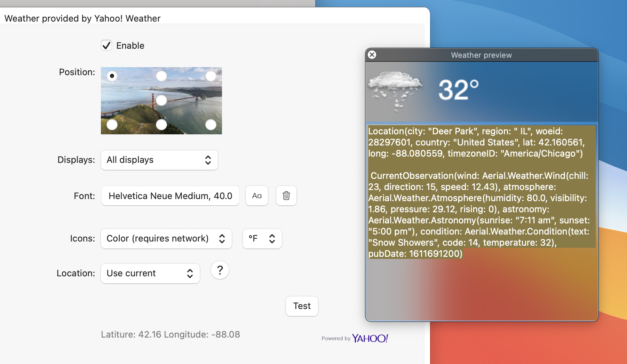Uncheck the Enable checkbox
The width and height of the screenshot is (627, 364).
coord(106,45)
